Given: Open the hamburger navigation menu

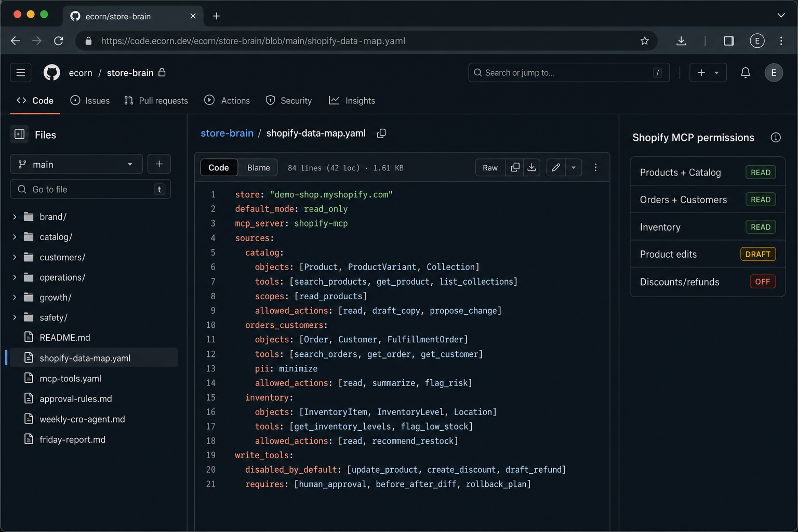Looking at the screenshot, I should (21, 73).
